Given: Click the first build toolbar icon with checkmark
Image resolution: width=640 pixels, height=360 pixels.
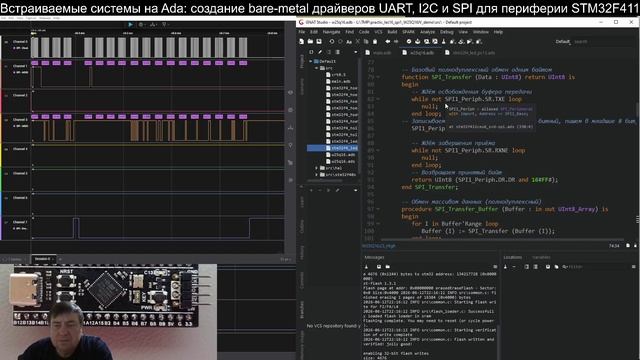Looking at the screenshot, I should [x=409, y=41].
